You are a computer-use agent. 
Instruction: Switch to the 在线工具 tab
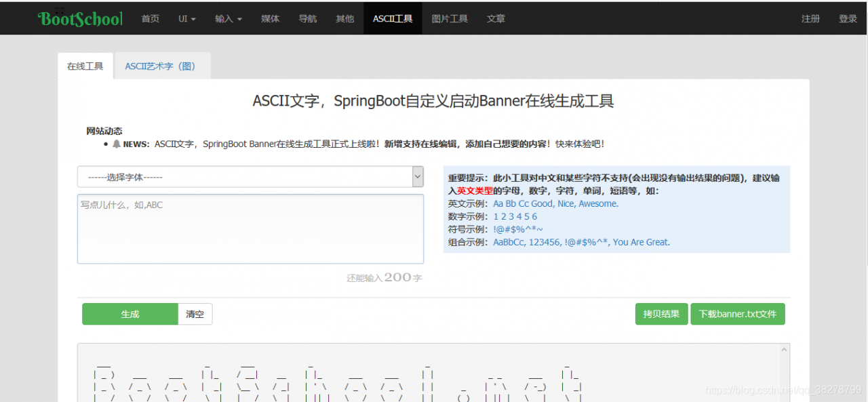pos(85,66)
